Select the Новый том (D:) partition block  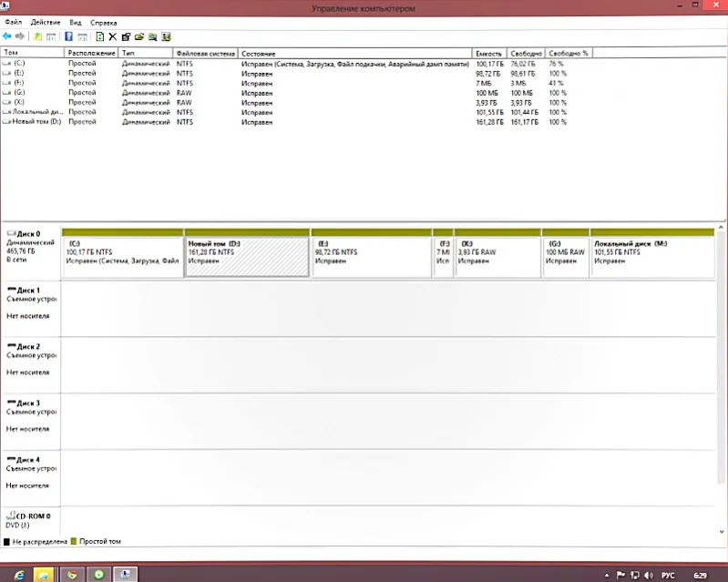(x=247, y=253)
